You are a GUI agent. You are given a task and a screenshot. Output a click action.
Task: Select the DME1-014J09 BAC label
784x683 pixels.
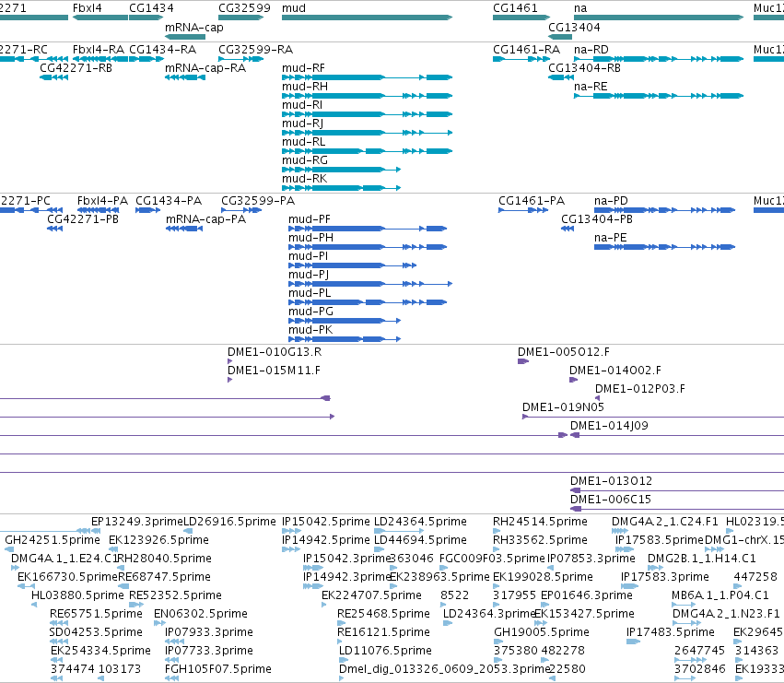click(x=609, y=426)
